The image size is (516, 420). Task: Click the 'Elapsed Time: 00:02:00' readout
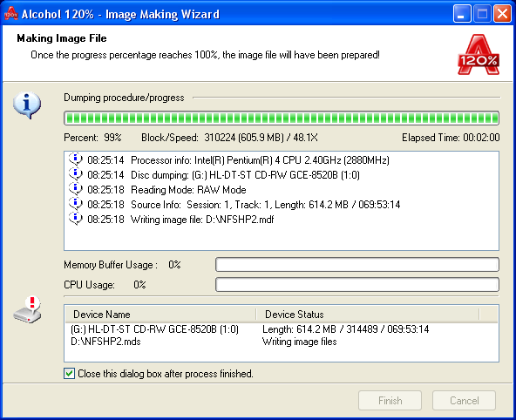(451, 138)
